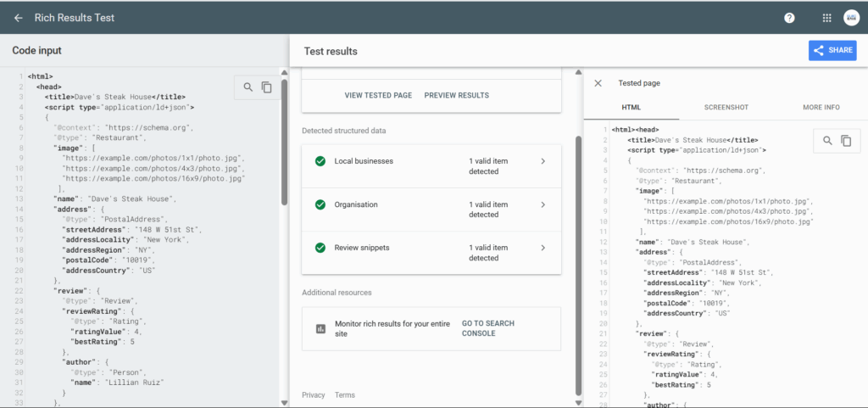This screenshot has width=868, height=408.
Task: Open the Terms link
Action: pos(345,394)
